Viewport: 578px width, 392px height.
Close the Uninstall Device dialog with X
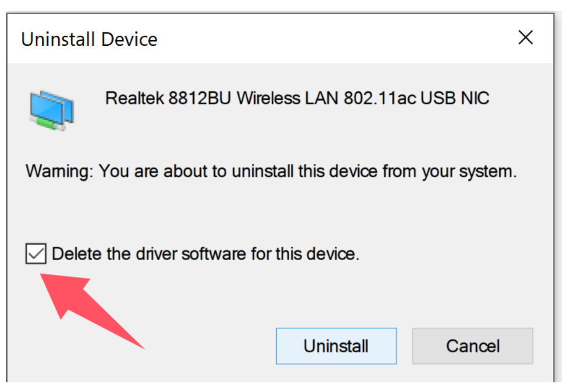point(525,38)
